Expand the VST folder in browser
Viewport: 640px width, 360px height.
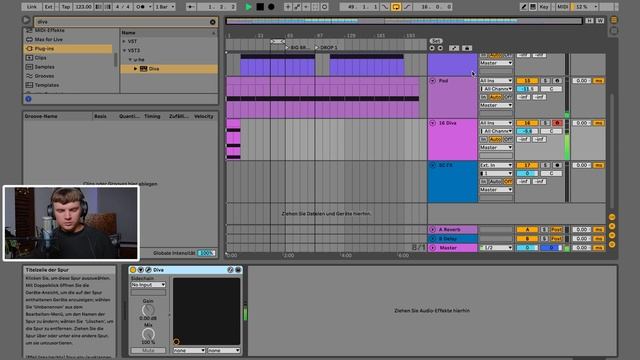124,41
